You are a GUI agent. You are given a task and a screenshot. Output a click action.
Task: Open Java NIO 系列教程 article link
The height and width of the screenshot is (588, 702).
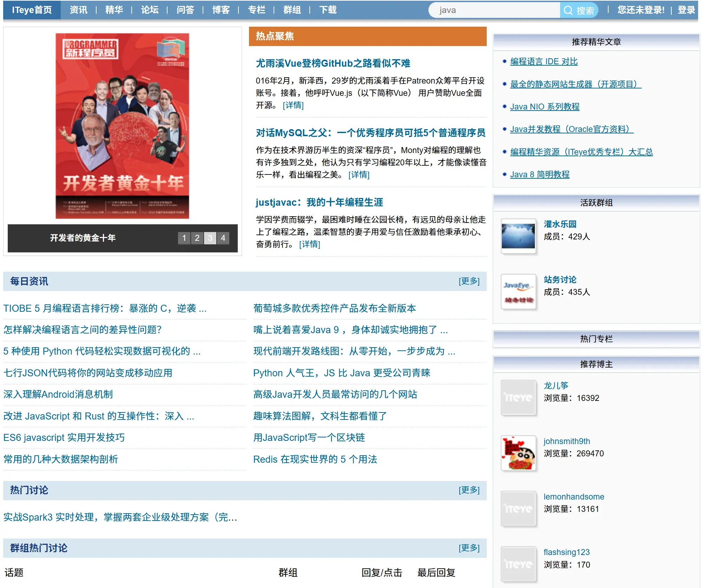coord(544,107)
